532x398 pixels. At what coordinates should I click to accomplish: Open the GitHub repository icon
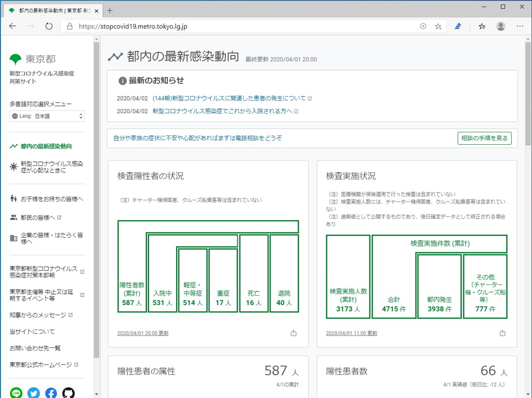click(x=68, y=393)
